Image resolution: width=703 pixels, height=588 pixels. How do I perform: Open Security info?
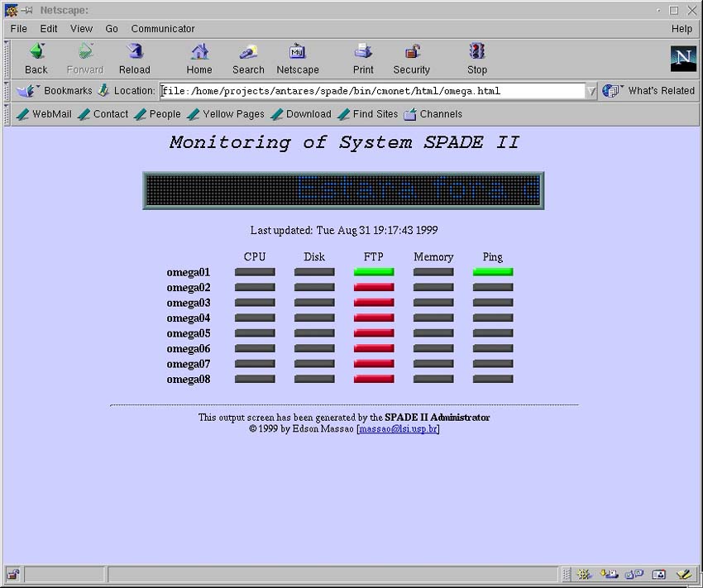(x=412, y=59)
